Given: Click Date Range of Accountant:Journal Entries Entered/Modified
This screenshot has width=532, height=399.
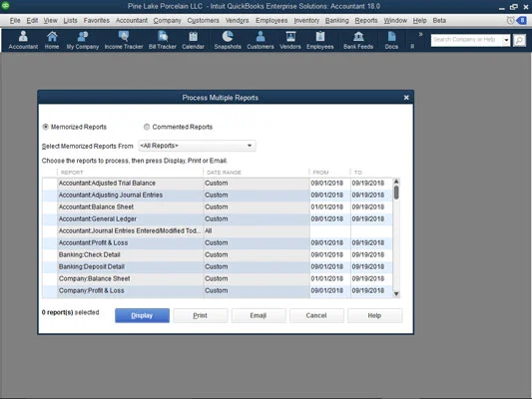Looking at the screenshot, I should click(257, 230).
